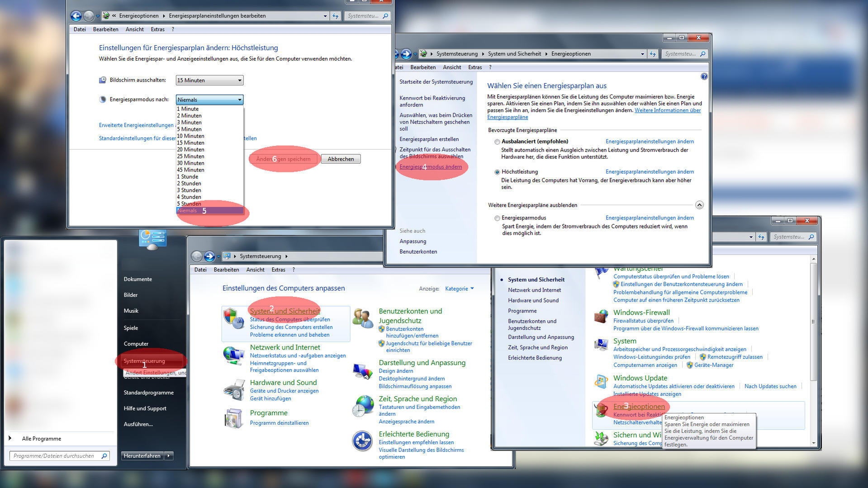The width and height of the screenshot is (868, 488).
Task: Click the Hardware und Sound printer icon
Action: point(234,390)
